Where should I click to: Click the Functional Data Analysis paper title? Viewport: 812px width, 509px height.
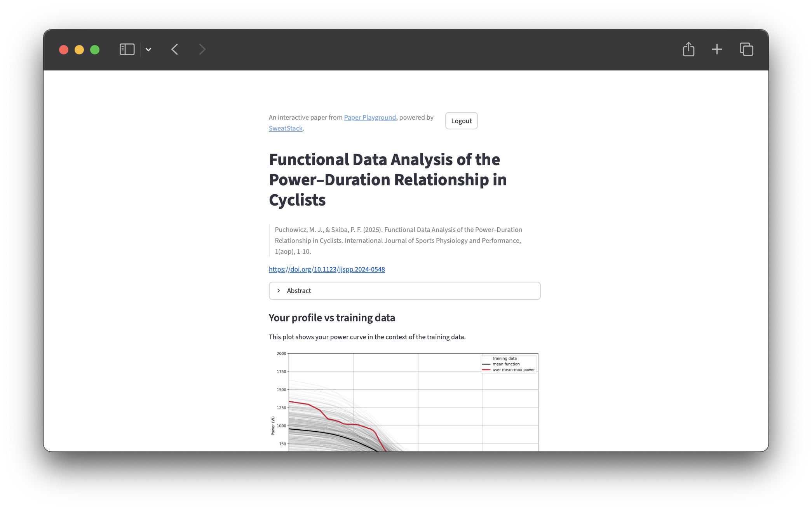click(x=387, y=180)
